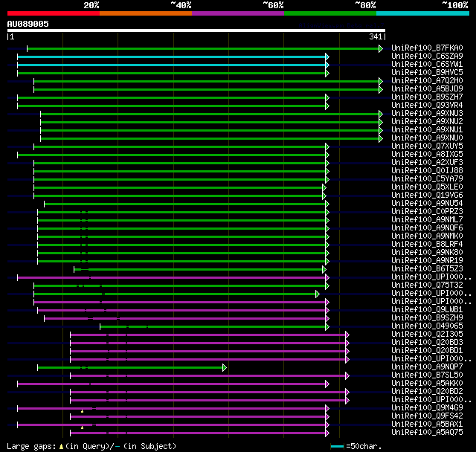
Task: Go to the UniRef100_Q20BD2 label
Action: tap(427, 392)
